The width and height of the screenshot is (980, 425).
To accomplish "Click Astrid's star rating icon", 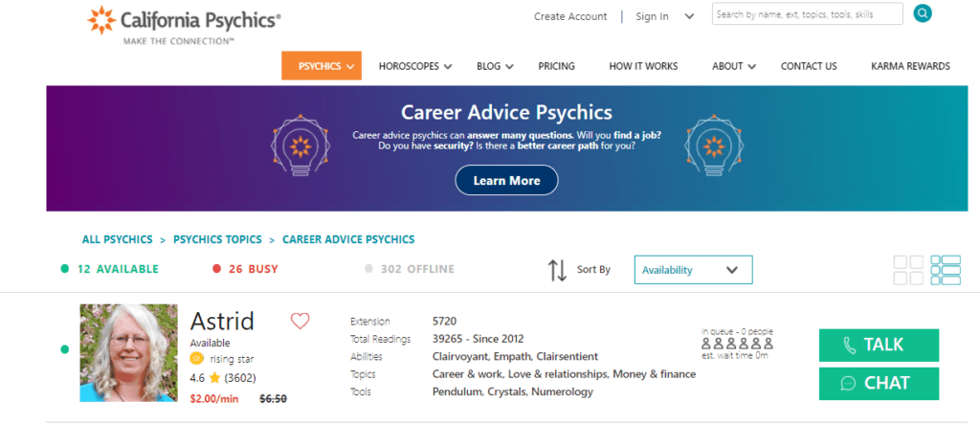I will point(215,377).
